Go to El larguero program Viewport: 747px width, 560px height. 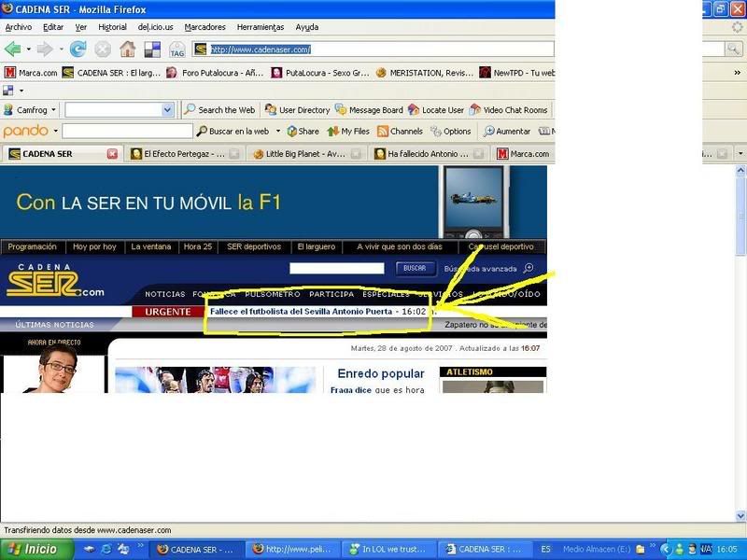(317, 246)
